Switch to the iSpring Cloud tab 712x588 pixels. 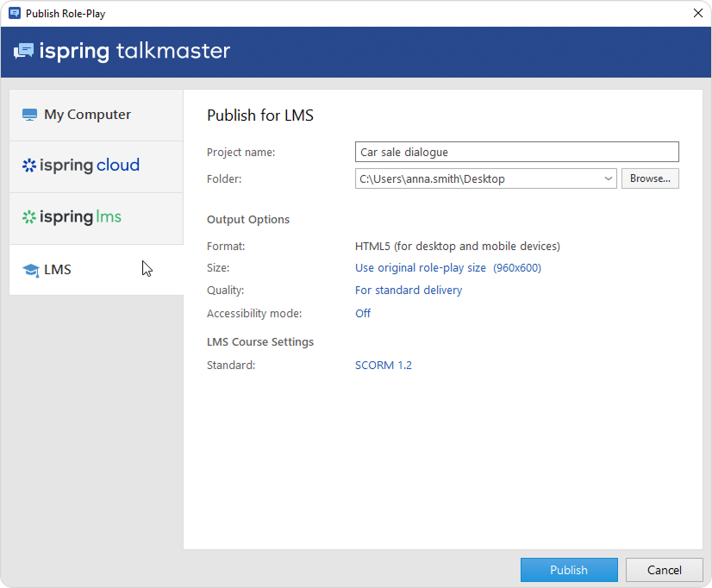pyautogui.click(x=96, y=166)
